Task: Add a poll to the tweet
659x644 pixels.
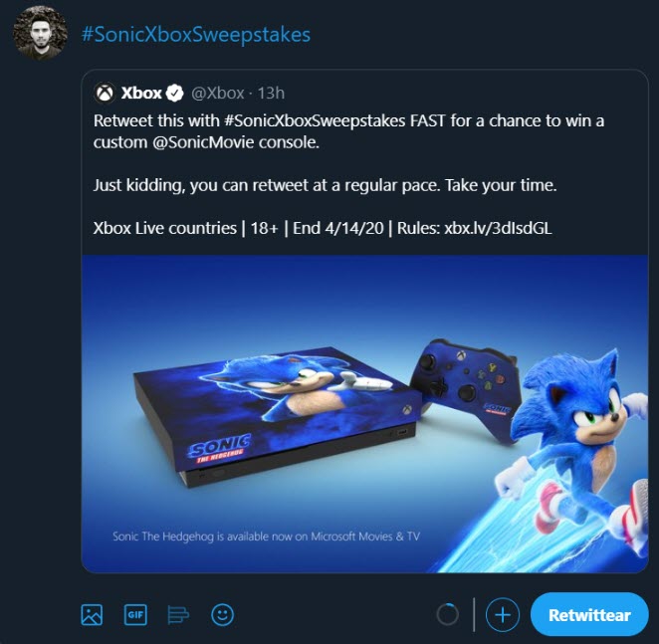Action: 179,615
